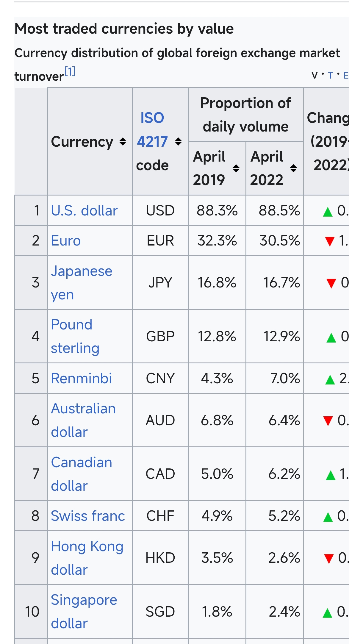Open the Hong Kong dollar link
The width and height of the screenshot is (363, 644).
[87, 558]
